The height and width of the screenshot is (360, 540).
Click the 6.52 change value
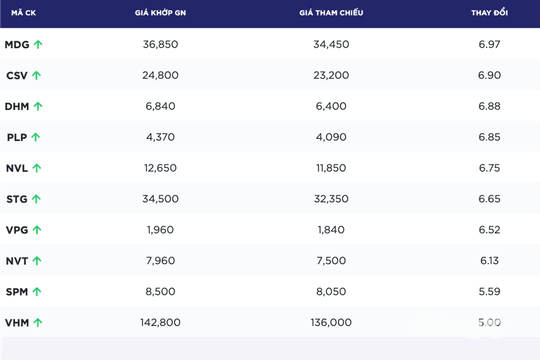pyautogui.click(x=489, y=230)
